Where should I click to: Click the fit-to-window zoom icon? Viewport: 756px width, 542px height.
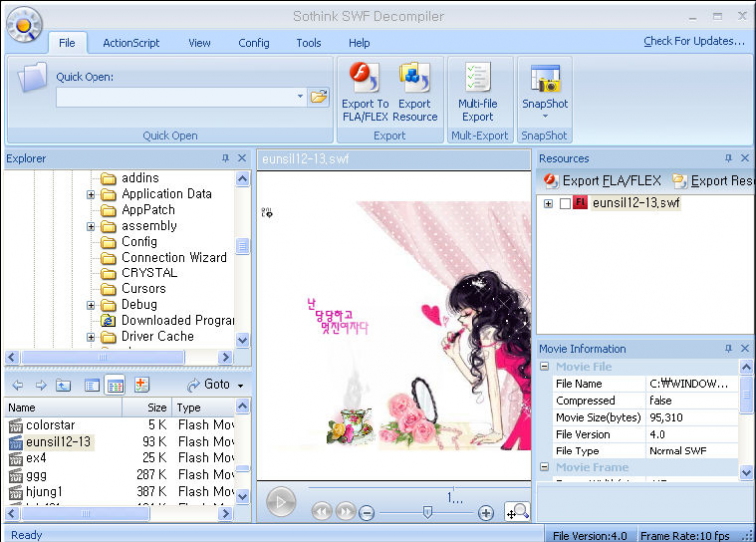(x=518, y=512)
